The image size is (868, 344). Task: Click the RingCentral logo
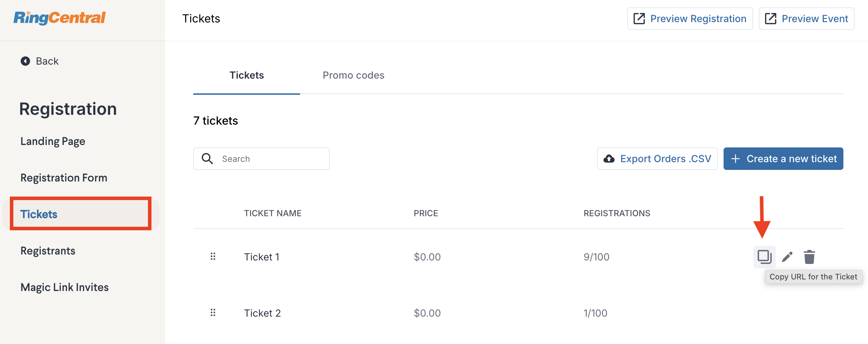[59, 18]
